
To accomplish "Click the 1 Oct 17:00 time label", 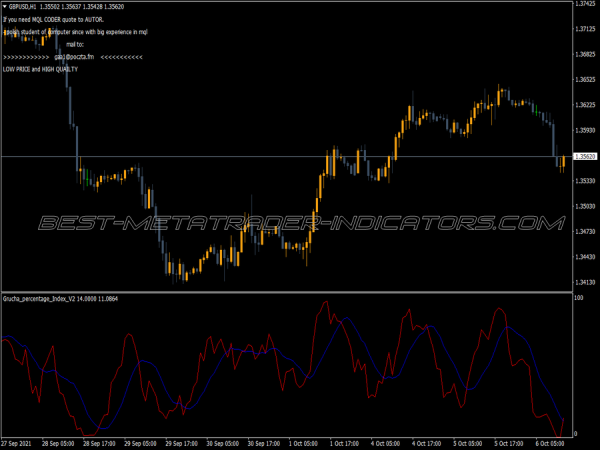I will (x=344, y=444).
